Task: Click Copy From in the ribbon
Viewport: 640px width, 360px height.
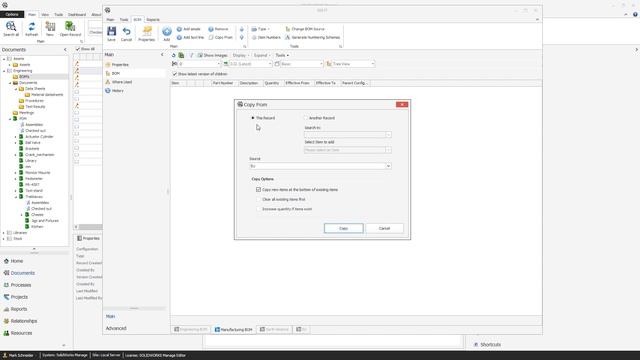Action: pyautogui.click(x=220, y=37)
